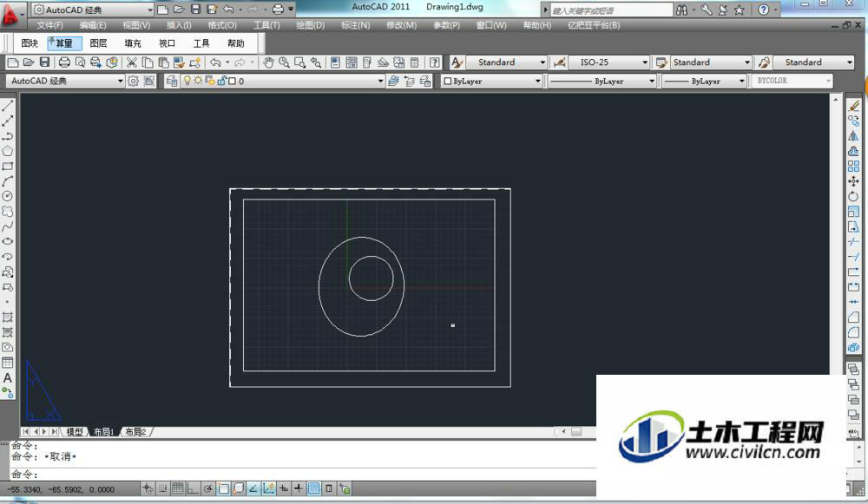Screen dimensions: 868x504
Task: Select the Multiline Text A tool
Action: (x=7, y=378)
